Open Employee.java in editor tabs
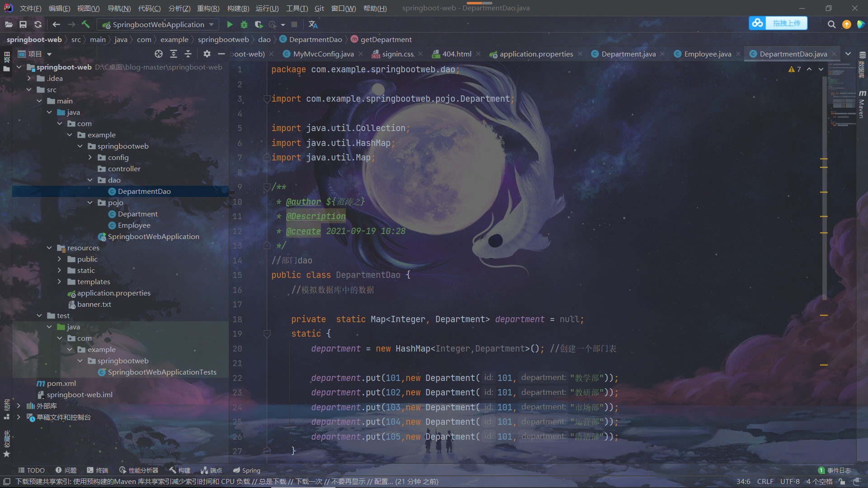 pos(706,54)
